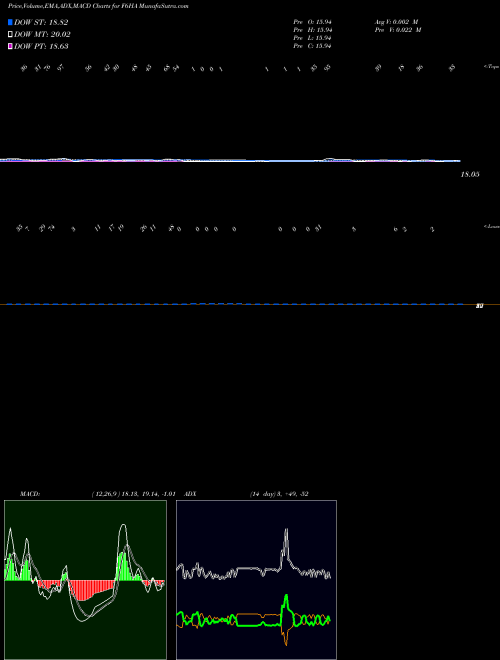
Task: Click the ADX panel title label
Action: [190, 494]
